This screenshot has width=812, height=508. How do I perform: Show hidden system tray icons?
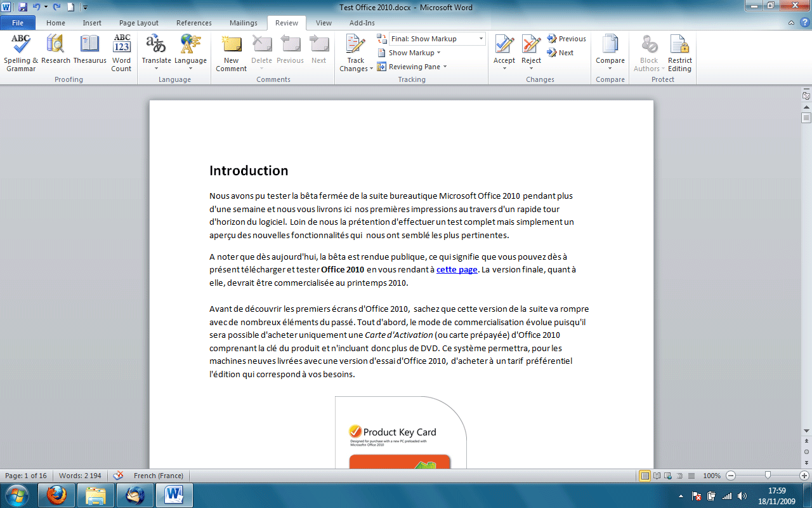click(x=681, y=496)
